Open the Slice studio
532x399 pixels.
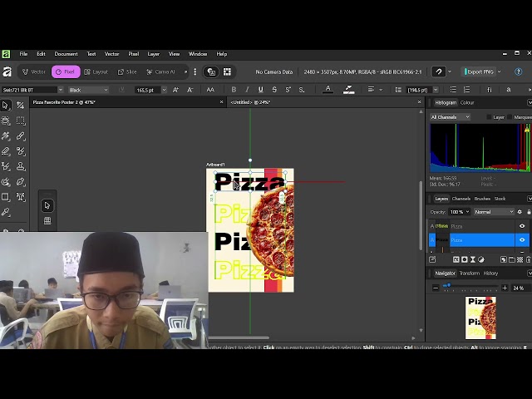point(127,71)
